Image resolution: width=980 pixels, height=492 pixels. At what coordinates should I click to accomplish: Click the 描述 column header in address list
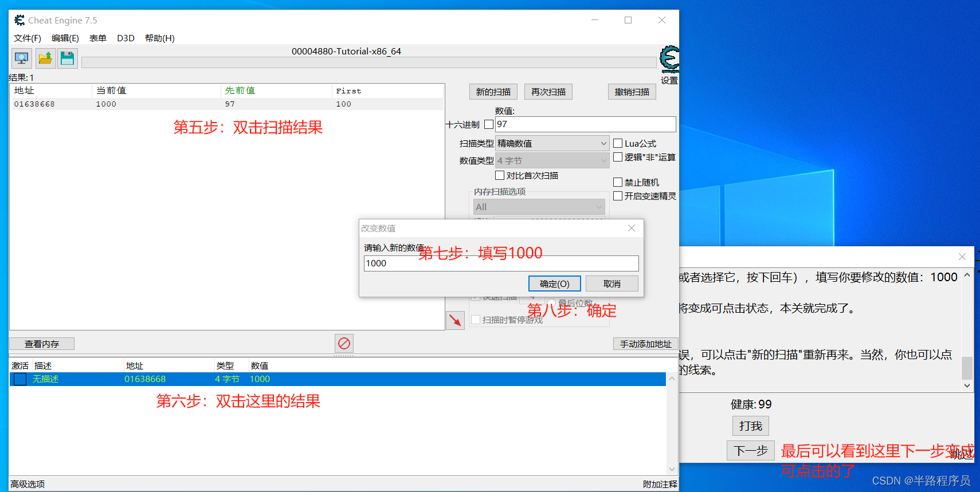78,365
